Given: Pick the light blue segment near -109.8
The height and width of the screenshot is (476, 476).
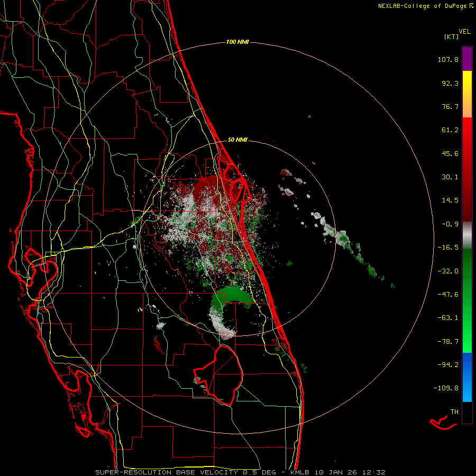Looking at the screenshot, I should (x=467, y=391).
